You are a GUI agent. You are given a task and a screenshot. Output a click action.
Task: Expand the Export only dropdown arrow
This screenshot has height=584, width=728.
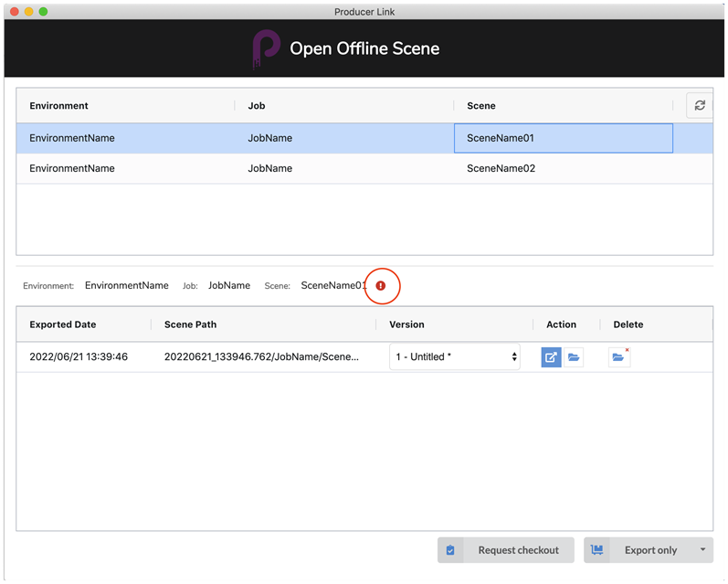(702, 550)
